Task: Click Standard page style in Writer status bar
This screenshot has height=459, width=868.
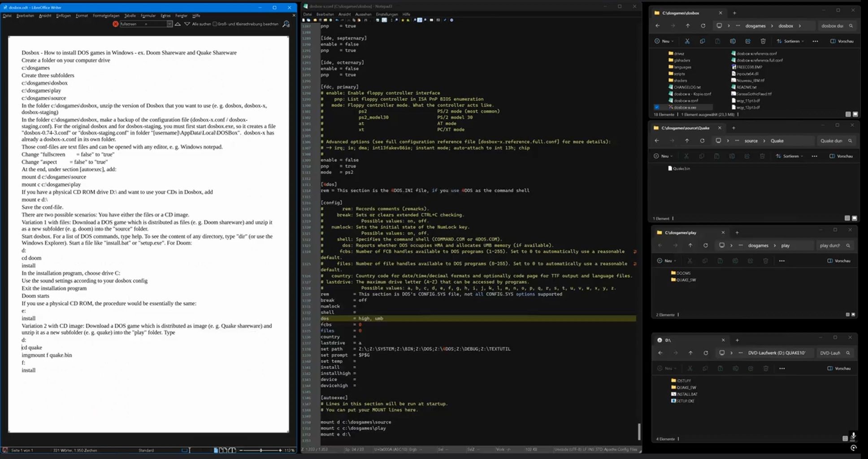Action: [146, 450]
